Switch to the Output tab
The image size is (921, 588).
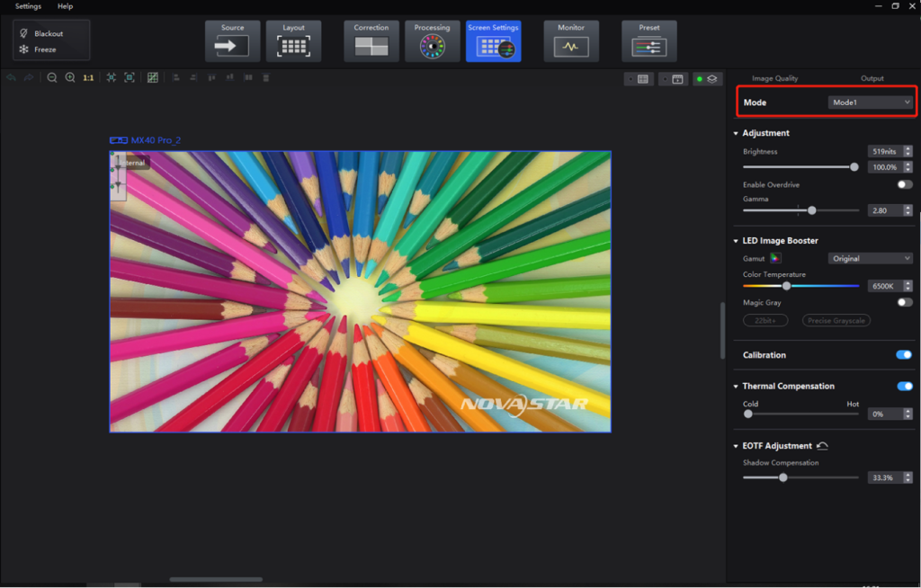pyautogui.click(x=872, y=78)
